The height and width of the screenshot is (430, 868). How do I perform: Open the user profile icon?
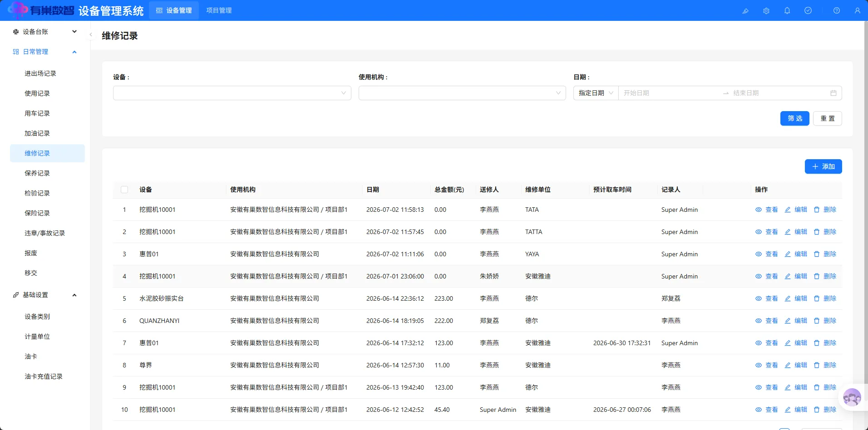click(858, 10)
